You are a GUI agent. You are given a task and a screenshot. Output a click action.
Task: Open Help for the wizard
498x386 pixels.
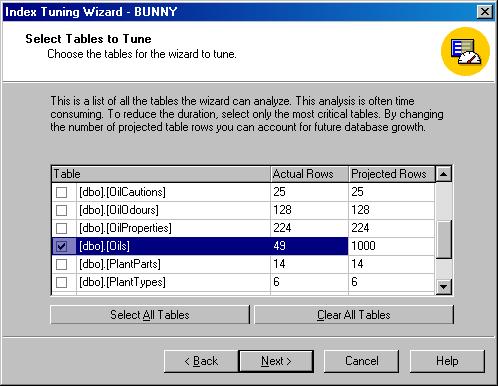click(447, 361)
